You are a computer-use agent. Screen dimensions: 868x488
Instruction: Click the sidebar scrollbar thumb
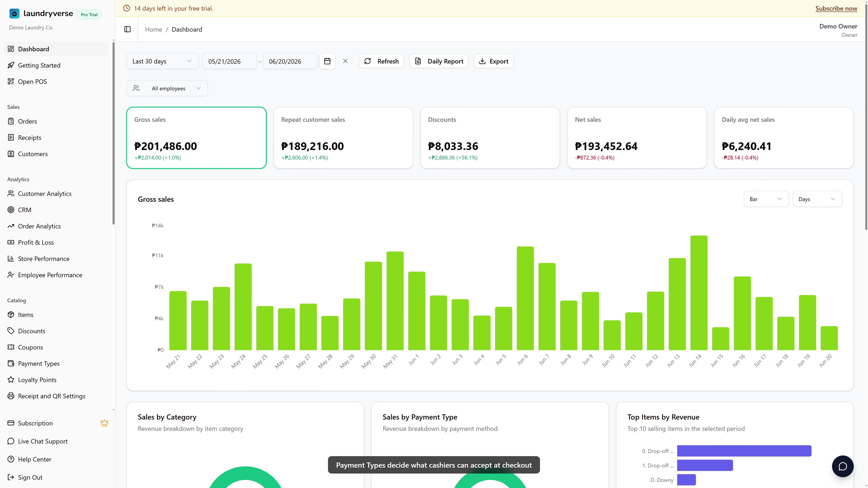coord(113,133)
